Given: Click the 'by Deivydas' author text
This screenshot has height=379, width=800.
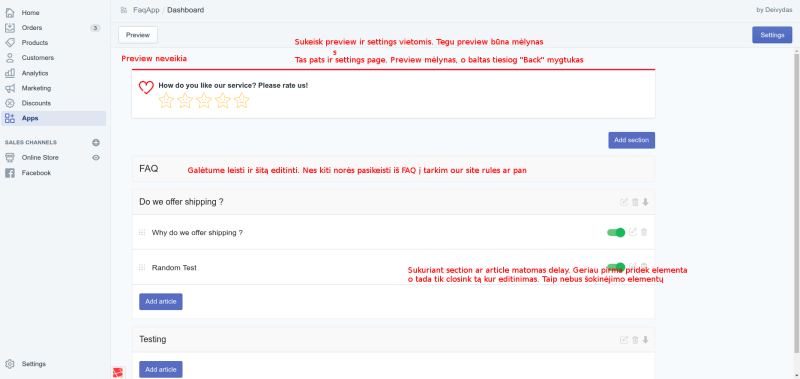Looking at the screenshot, I should pyautogui.click(x=774, y=10).
